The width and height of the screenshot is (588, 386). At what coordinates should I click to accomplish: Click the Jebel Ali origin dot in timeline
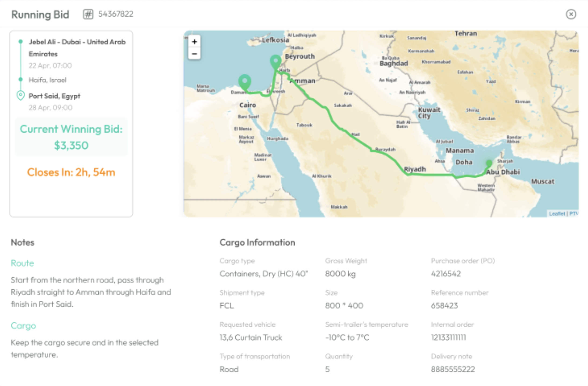click(x=21, y=42)
